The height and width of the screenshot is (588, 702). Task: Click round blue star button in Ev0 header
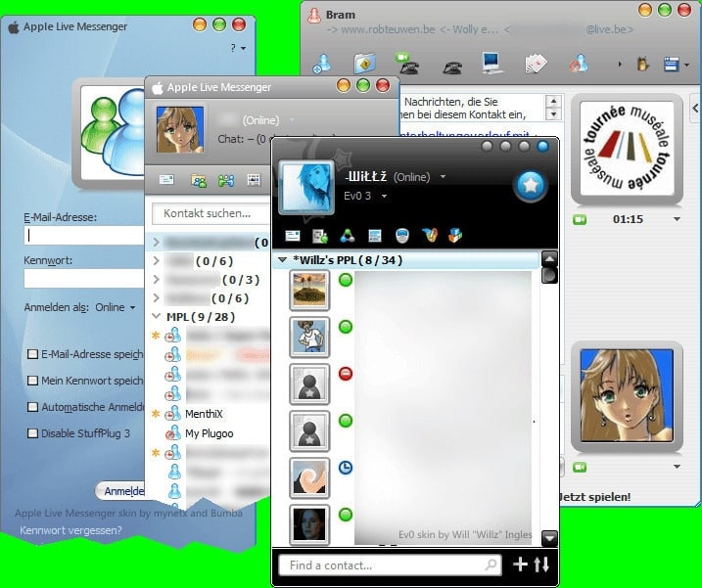(x=531, y=185)
